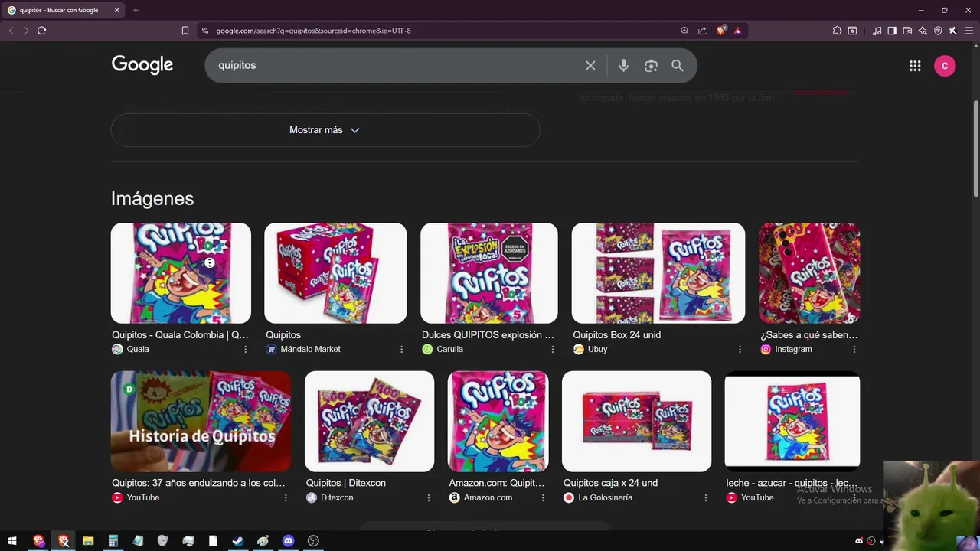Open options for the Instagram image result
980x551 pixels.
click(854, 349)
